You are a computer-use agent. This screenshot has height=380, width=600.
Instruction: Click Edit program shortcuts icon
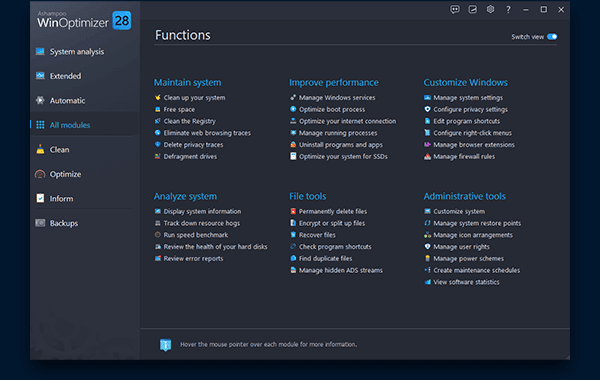[427, 121]
